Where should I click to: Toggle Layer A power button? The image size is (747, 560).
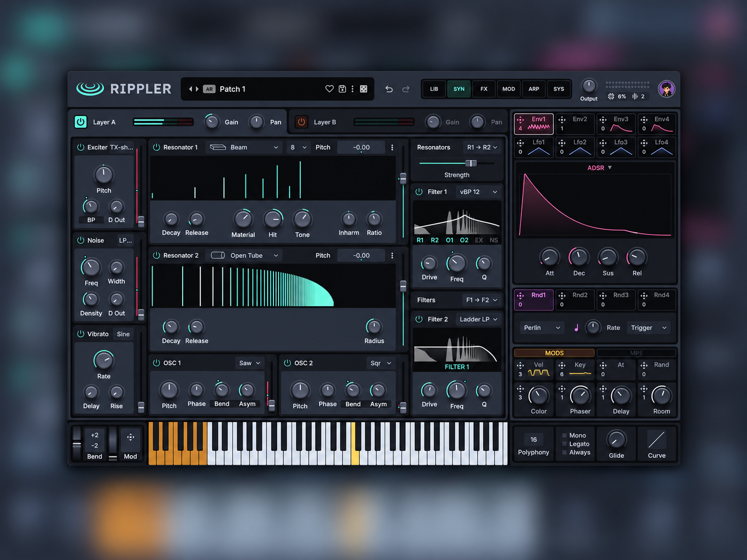[x=80, y=122]
